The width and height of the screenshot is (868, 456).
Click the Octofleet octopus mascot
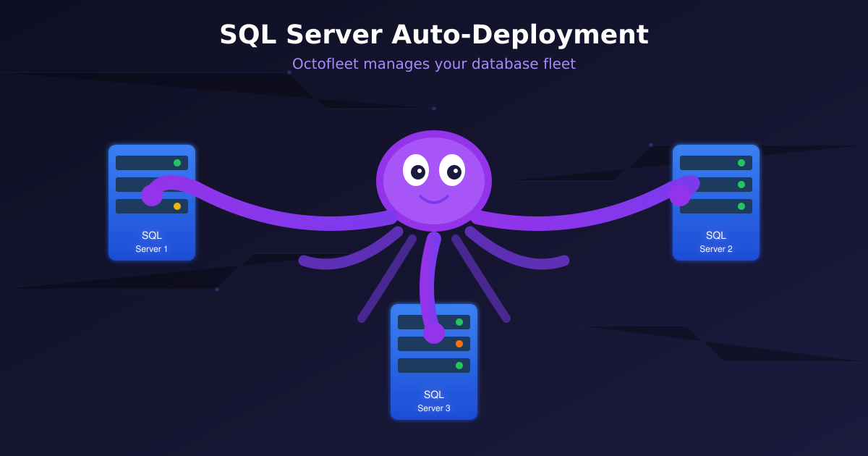(x=433, y=181)
